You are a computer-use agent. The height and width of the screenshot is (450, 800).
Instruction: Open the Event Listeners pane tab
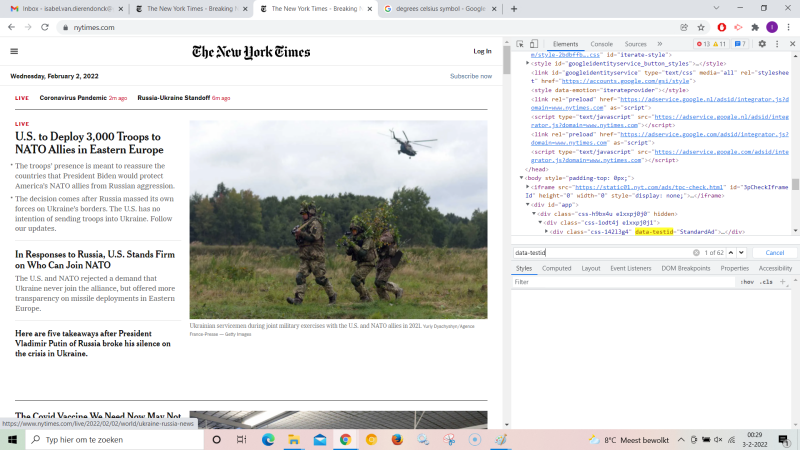point(631,268)
